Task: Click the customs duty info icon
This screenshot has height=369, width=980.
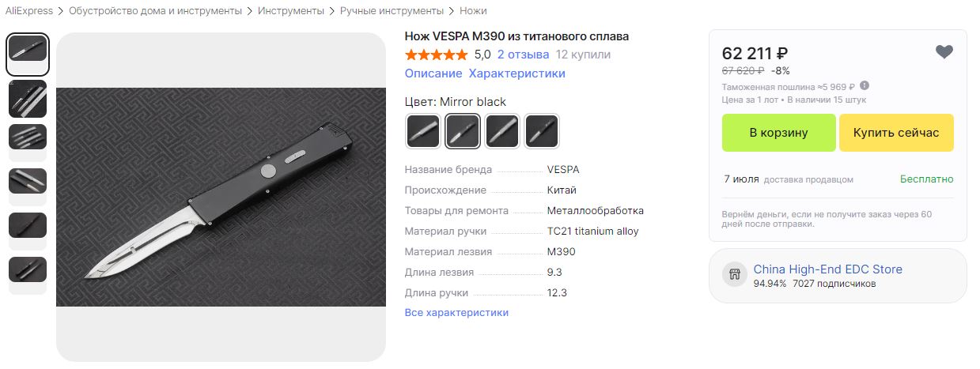Action: pos(865,85)
